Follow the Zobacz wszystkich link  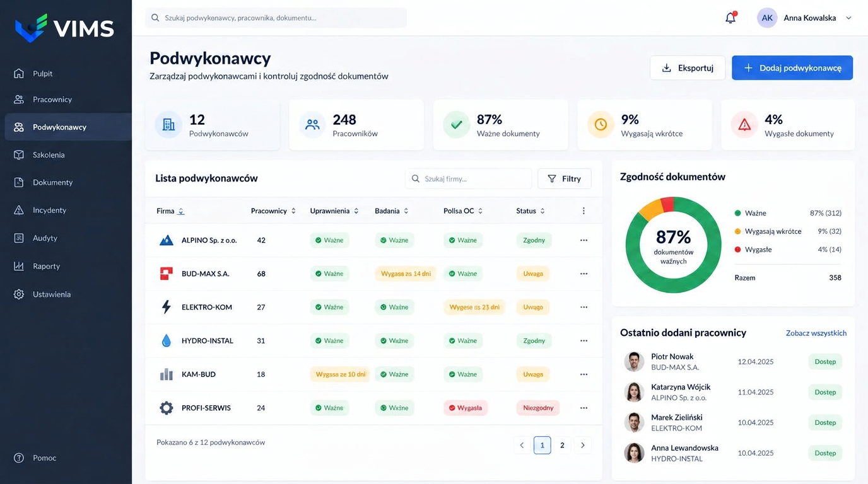pos(816,333)
